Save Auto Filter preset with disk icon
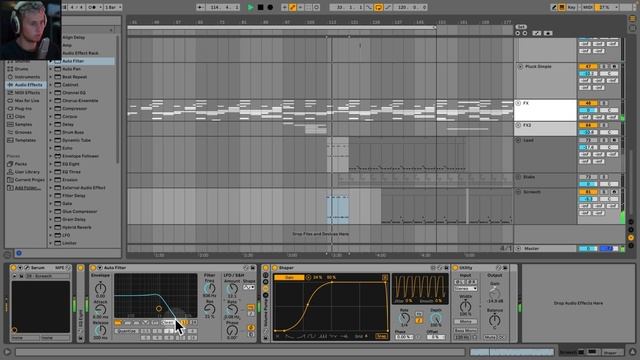Viewport: 640px width, 360px height. [253, 268]
